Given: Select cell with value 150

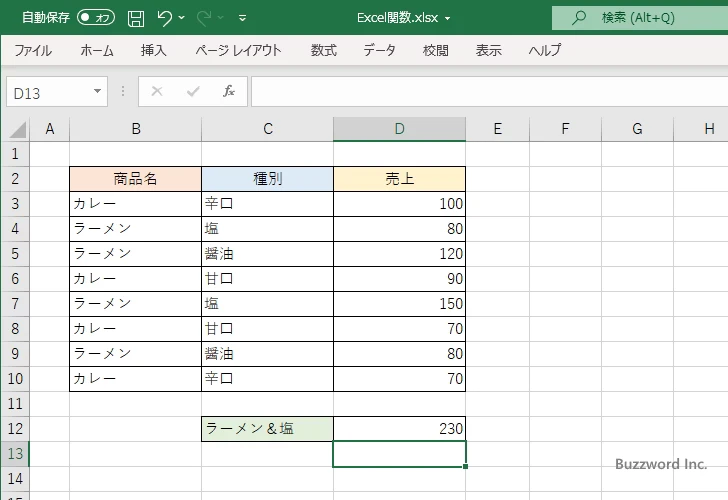Looking at the screenshot, I should coord(399,304).
